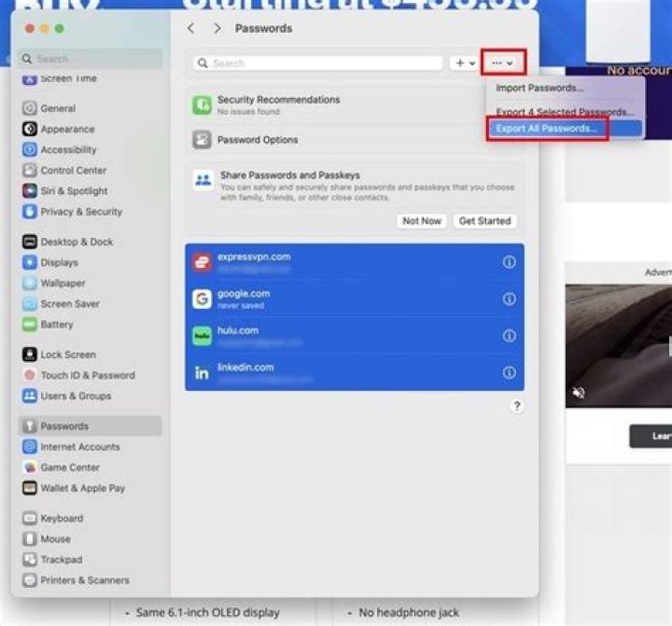Open Security Recommendations
Image resolution: width=672 pixels, height=626 pixels.
[355, 105]
